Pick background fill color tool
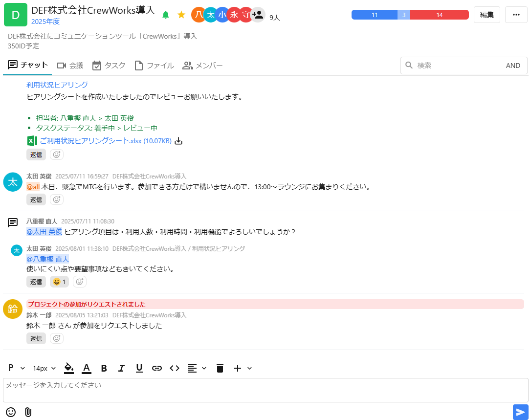 69,368
